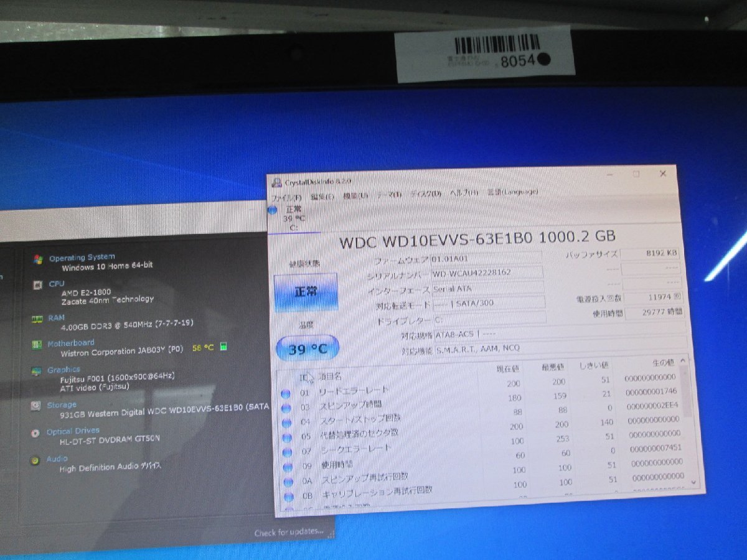Open the RAM section link in Speccy

coord(56,318)
